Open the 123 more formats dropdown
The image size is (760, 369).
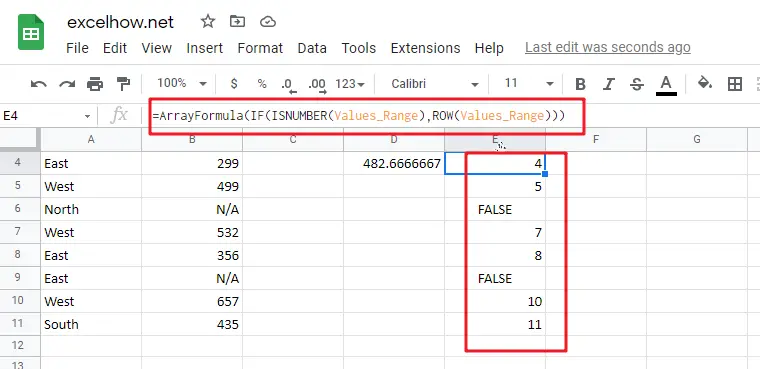(349, 84)
